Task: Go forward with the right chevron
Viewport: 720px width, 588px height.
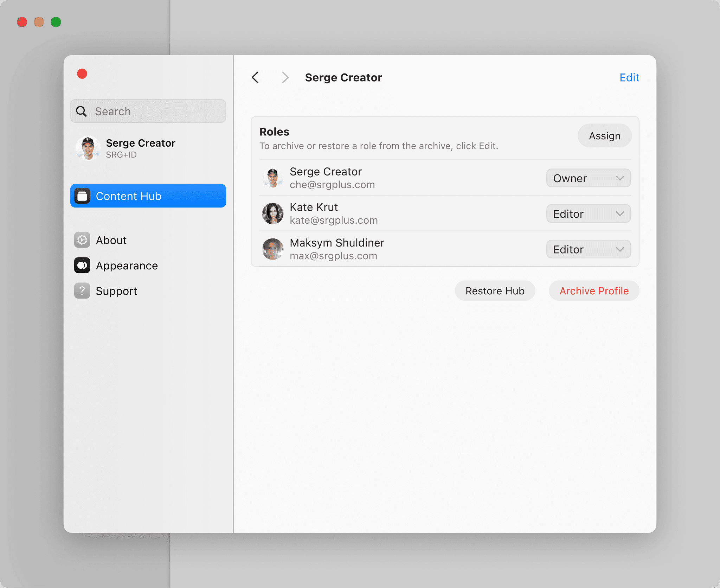Action: [285, 77]
